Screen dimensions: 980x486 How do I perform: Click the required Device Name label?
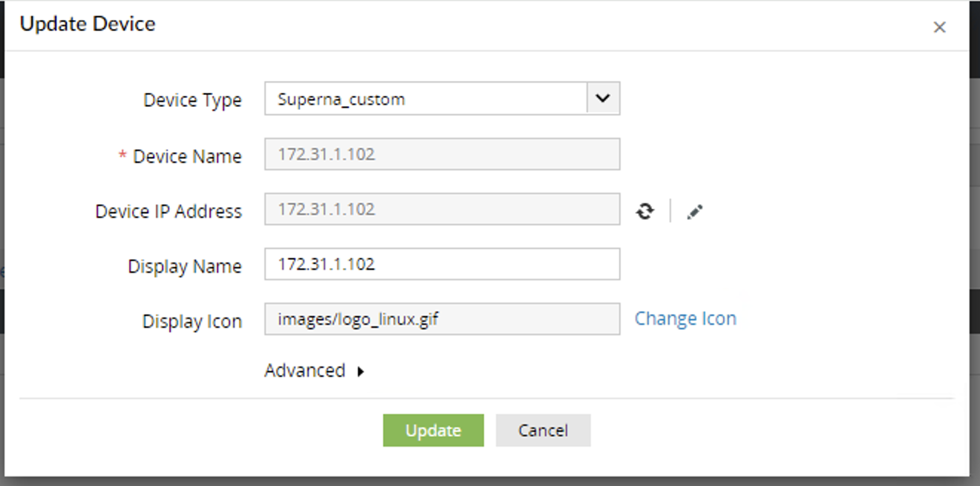(x=186, y=157)
